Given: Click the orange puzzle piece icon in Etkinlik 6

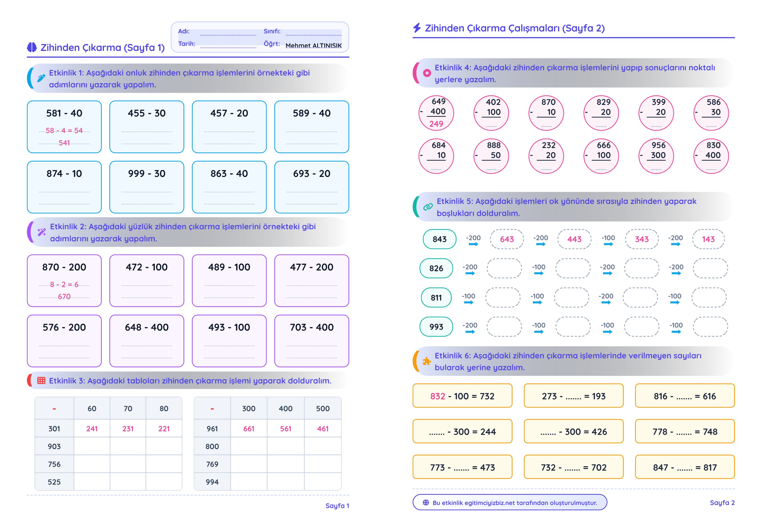Looking at the screenshot, I should point(427,361).
